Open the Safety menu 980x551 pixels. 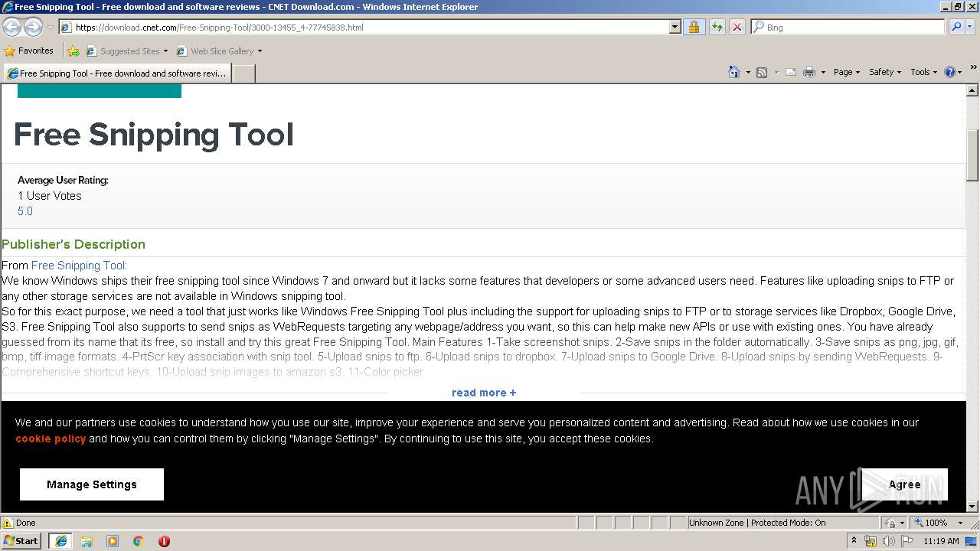[884, 72]
